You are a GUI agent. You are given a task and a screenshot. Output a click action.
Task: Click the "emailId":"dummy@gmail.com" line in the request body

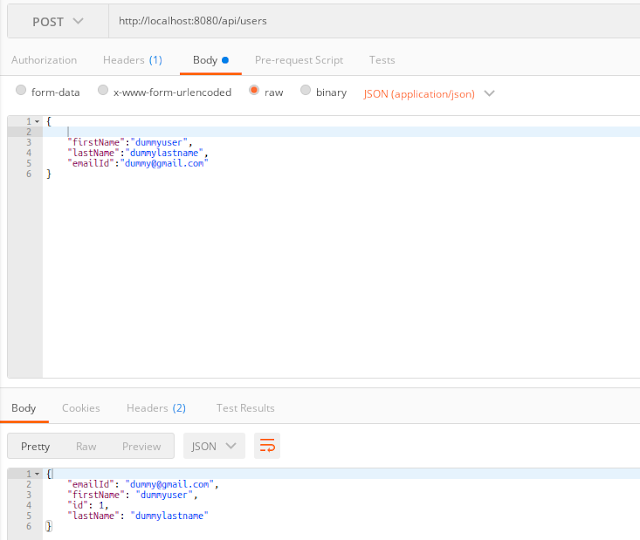[138, 163]
